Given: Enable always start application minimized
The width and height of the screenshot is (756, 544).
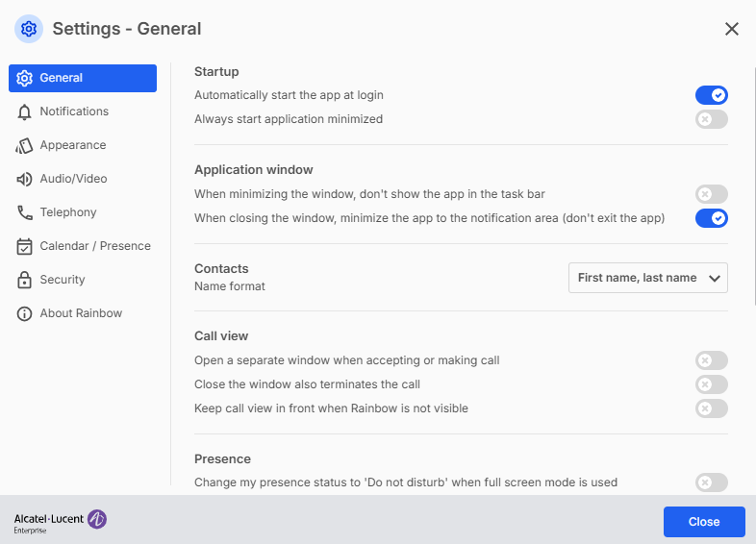Looking at the screenshot, I should coord(712,119).
